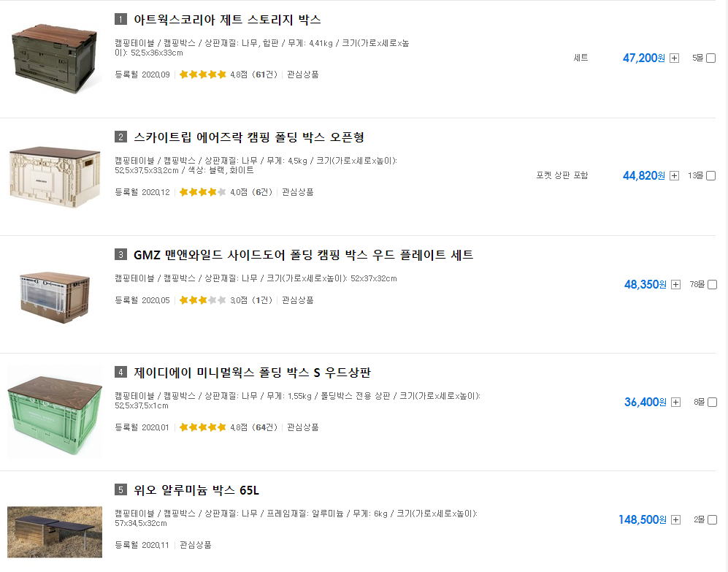The width and height of the screenshot is (728, 572).
Task: Expand price list for 36,400원 product
Action: (676, 402)
